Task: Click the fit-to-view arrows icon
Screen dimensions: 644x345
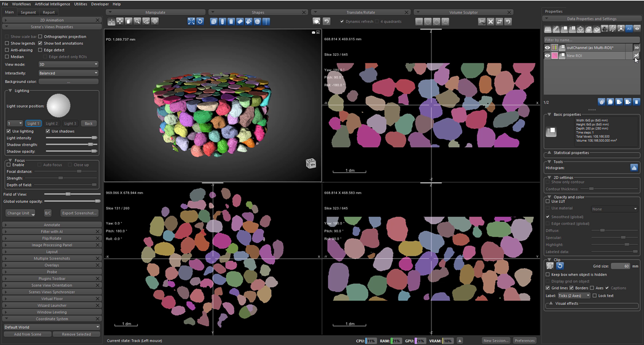Action: [192, 21]
